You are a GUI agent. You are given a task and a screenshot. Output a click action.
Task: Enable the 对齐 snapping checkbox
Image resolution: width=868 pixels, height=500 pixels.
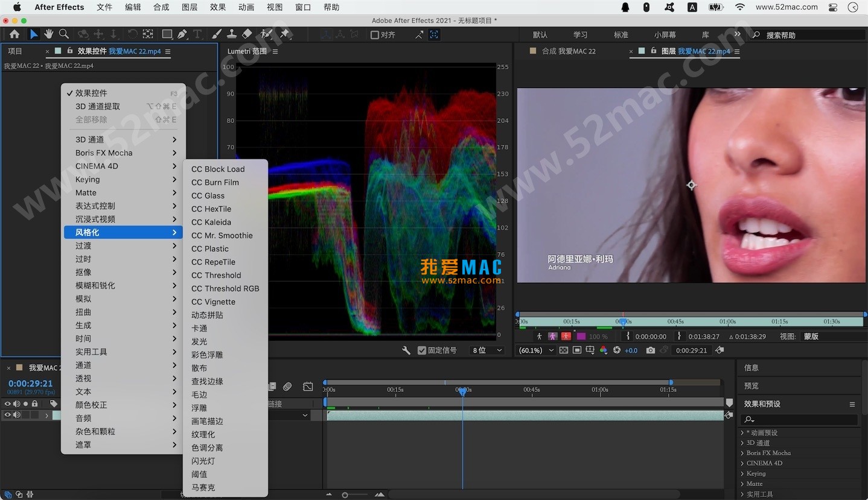(x=374, y=35)
